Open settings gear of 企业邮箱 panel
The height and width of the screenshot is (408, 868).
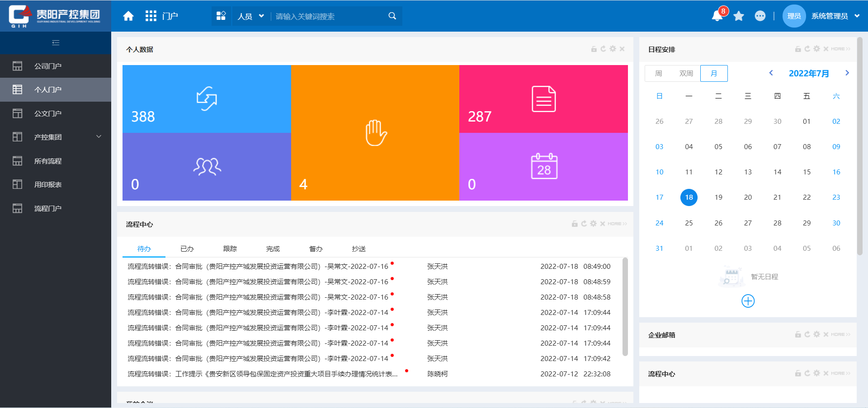(816, 334)
